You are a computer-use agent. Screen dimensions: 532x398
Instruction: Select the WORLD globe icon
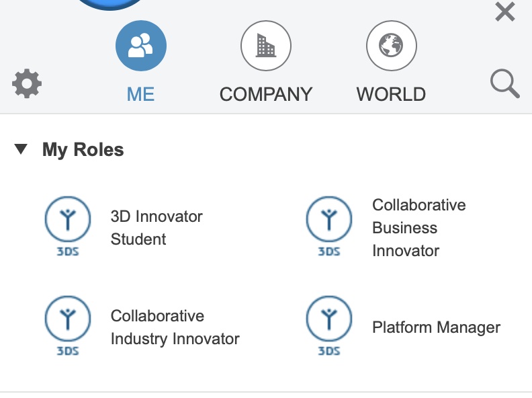click(391, 46)
